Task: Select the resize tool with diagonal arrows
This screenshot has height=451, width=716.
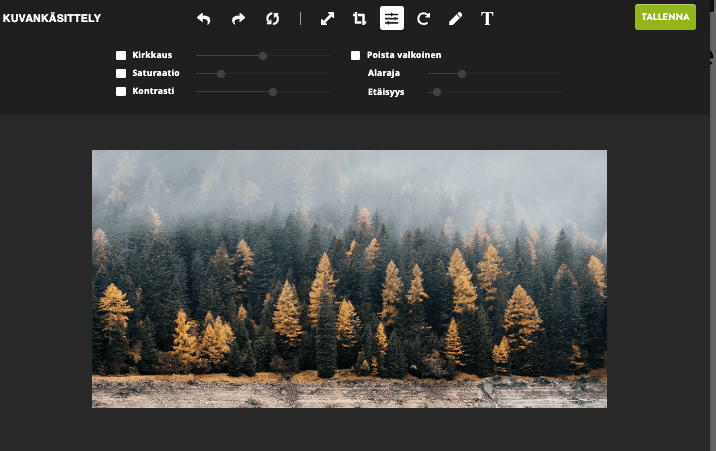Action: click(x=327, y=18)
